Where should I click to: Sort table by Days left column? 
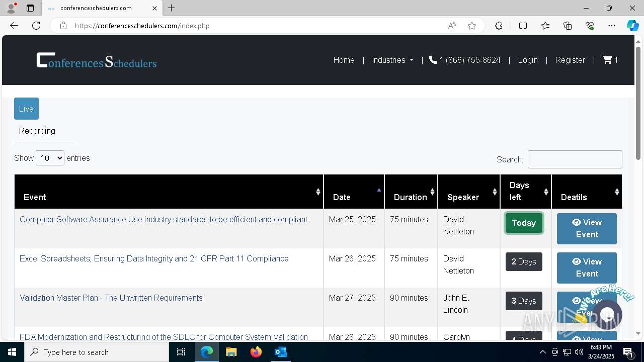click(x=526, y=192)
